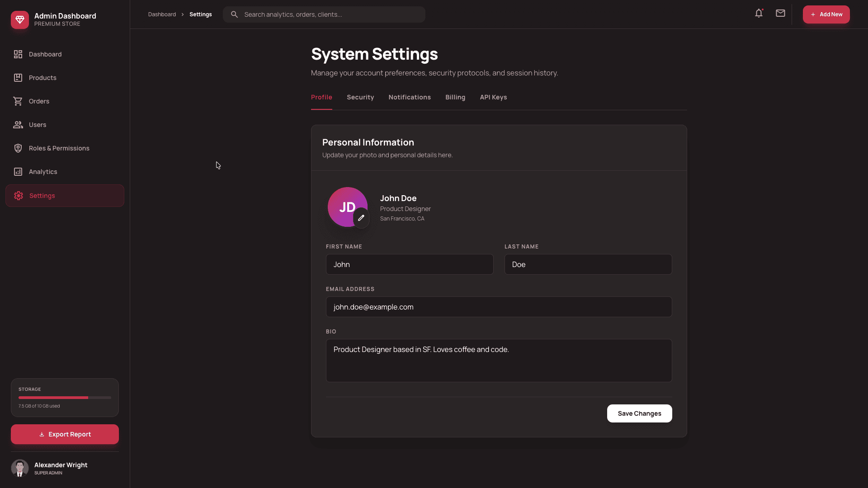Switch to the Billing tab
The width and height of the screenshot is (868, 488).
click(x=455, y=97)
